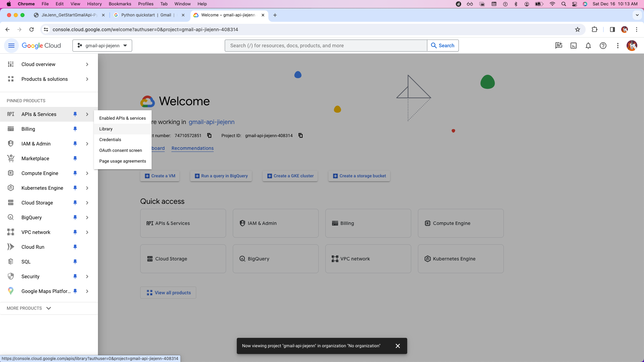Image resolution: width=644 pixels, height=362 pixels.
Task: Click Create a VM button
Action: coord(160,176)
